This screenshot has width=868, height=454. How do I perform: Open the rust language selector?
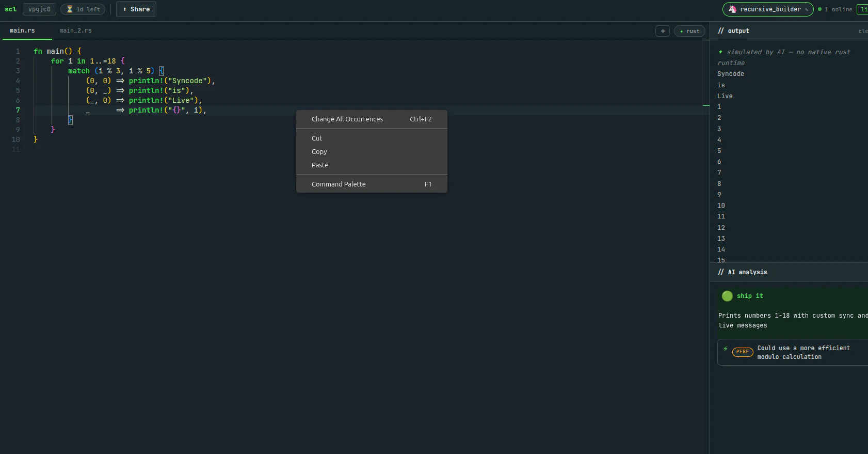[689, 31]
